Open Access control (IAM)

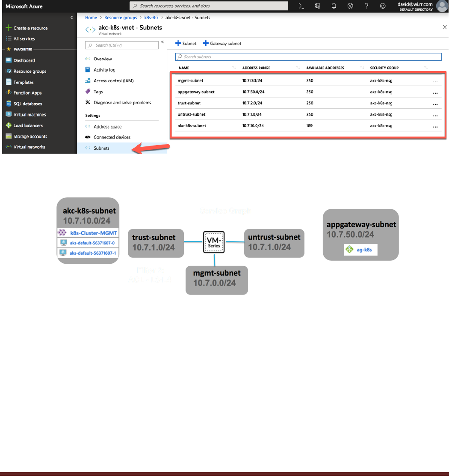click(109, 81)
